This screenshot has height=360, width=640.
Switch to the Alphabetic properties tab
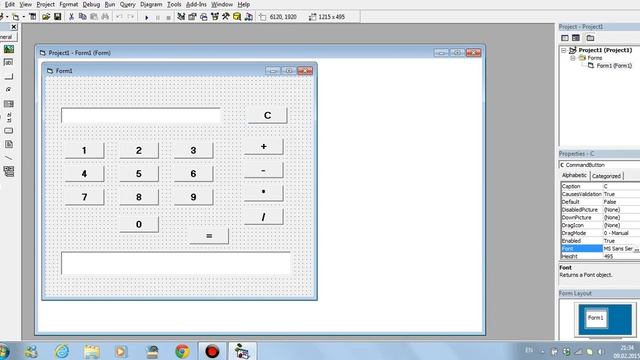pos(574,175)
